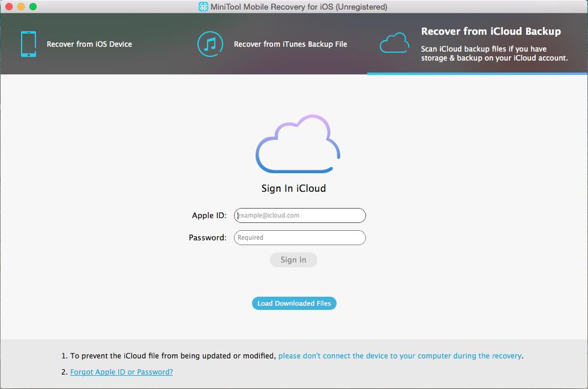Image resolution: width=588 pixels, height=389 pixels.
Task: Click the large iCloud logo
Action: pyautogui.click(x=298, y=144)
